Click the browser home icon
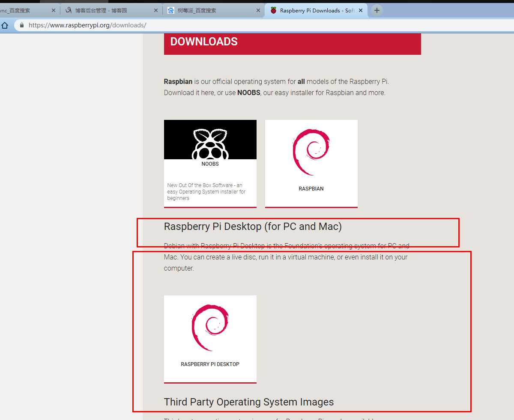The image size is (514, 420). pyautogui.click(x=5, y=25)
